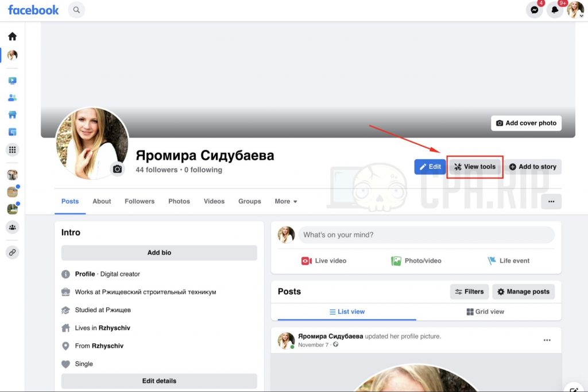Click post author name Яромира Сидубаева
The image size is (588, 392).
(330, 336)
